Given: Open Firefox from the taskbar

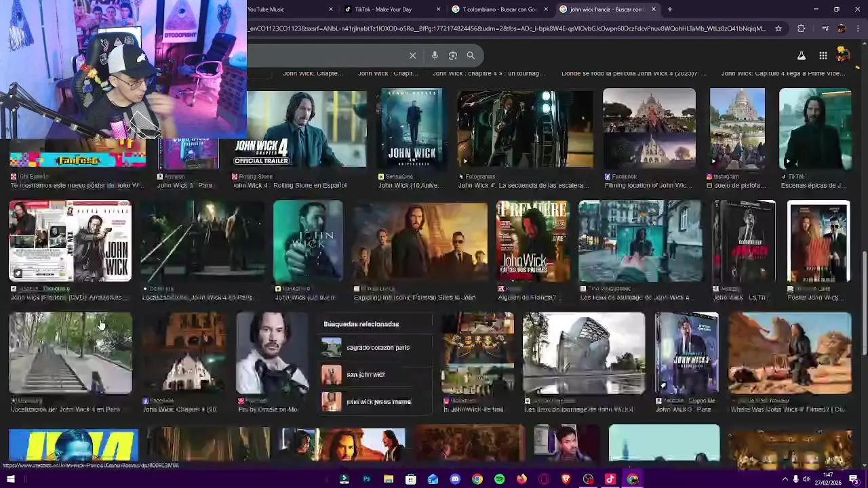Looking at the screenshot, I should click(x=521, y=479).
